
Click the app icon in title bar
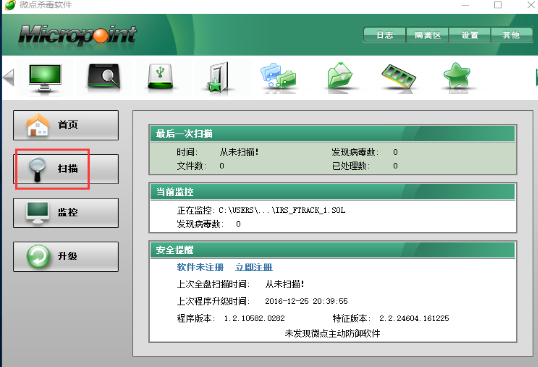(x=10, y=5)
